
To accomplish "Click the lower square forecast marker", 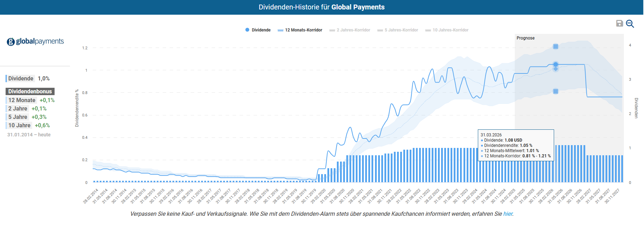I will point(555,91).
